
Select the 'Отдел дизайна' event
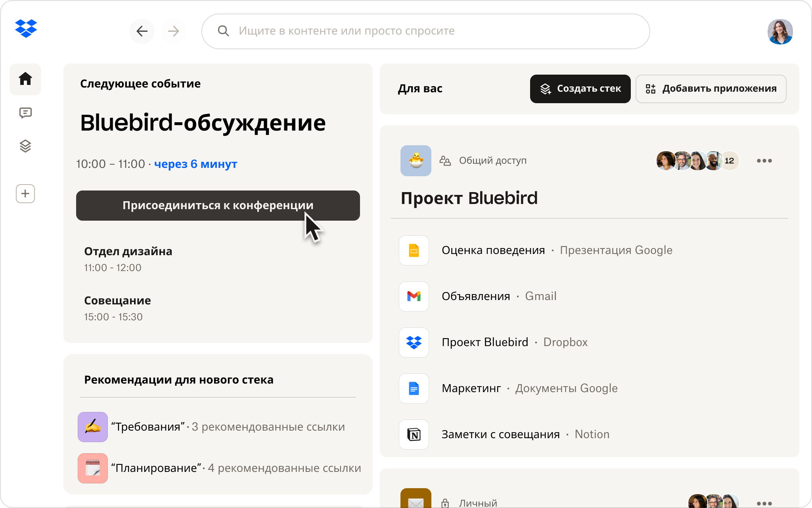pos(128,259)
